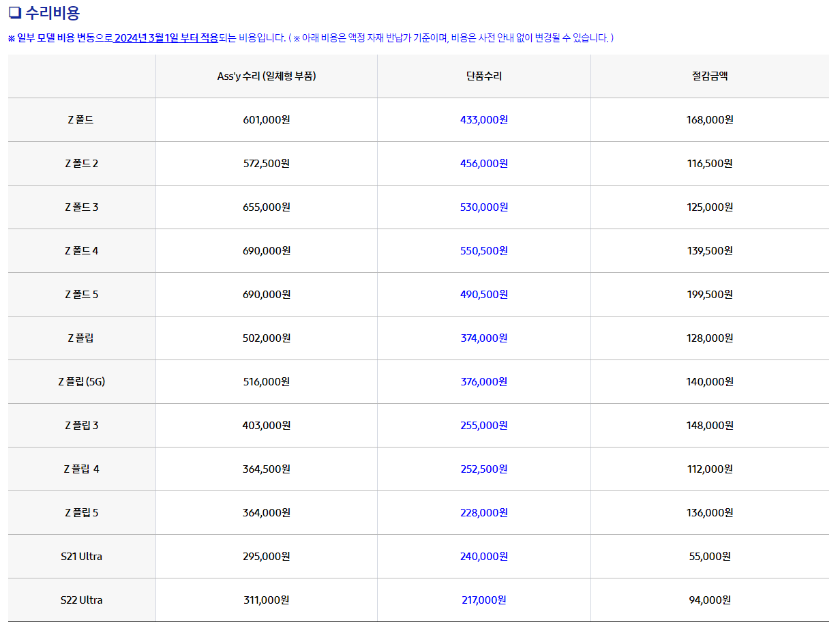Click the Z 플립 5 row label
Viewport: 840px width, 631px height.
tap(82, 513)
